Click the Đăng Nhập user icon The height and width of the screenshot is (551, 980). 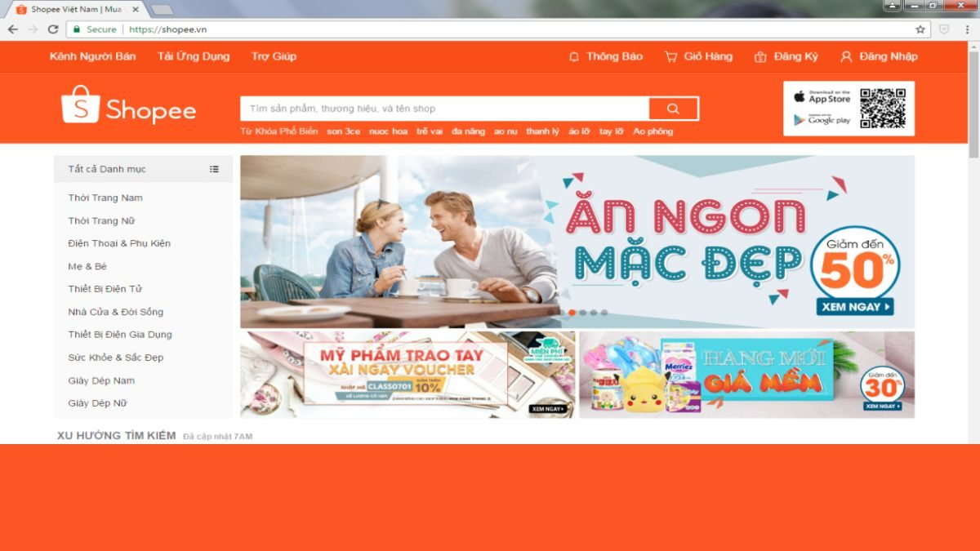coord(845,57)
